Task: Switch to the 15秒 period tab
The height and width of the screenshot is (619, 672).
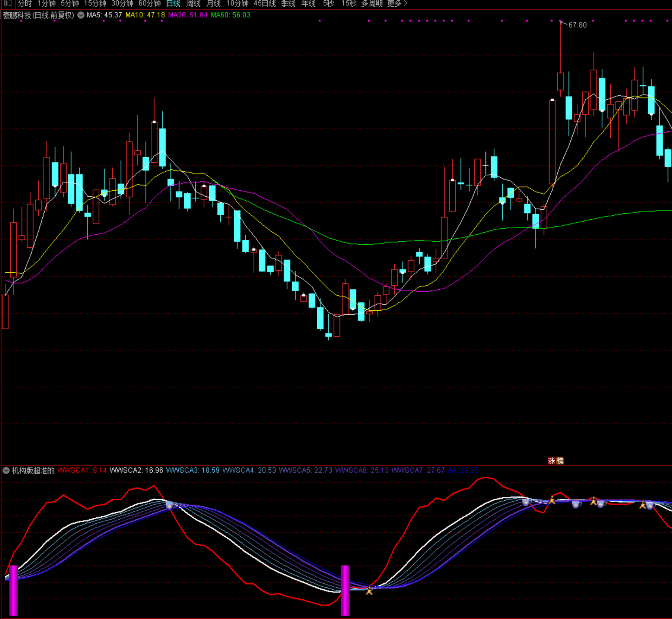Action: point(348,4)
